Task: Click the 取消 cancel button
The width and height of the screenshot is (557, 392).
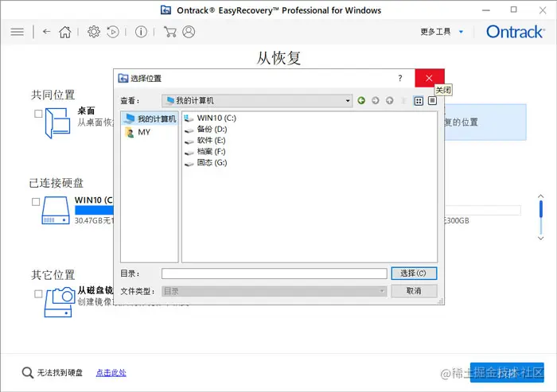Action: 414,291
